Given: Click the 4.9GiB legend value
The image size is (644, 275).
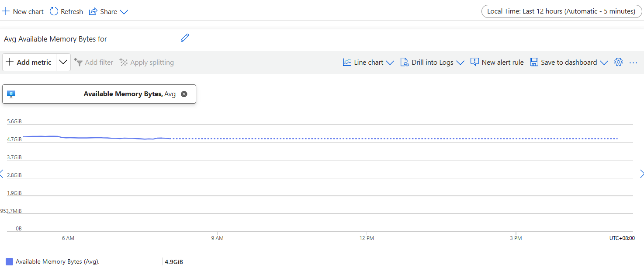Looking at the screenshot, I should [x=174, y=262].
